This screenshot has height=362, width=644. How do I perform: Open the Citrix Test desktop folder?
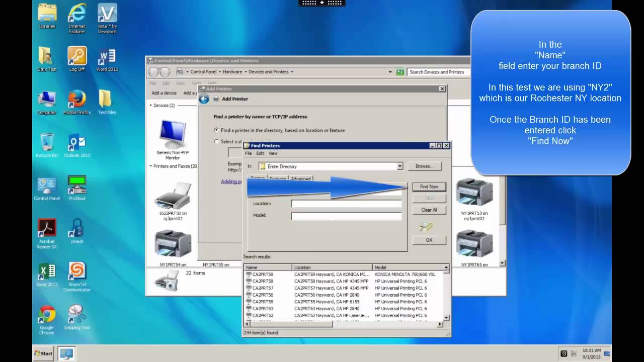tap(47, 59)
